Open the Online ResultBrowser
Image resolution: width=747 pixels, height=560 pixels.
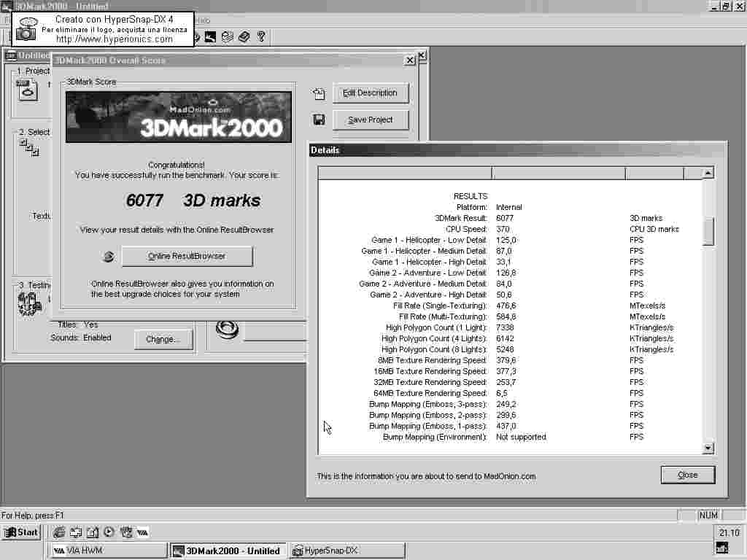point(187,256)
